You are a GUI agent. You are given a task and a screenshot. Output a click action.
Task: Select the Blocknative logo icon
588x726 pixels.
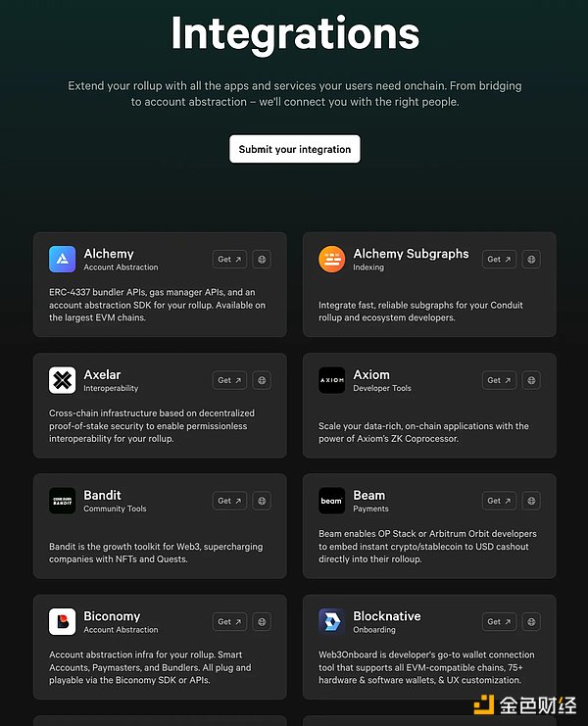(x=331, y=622)
